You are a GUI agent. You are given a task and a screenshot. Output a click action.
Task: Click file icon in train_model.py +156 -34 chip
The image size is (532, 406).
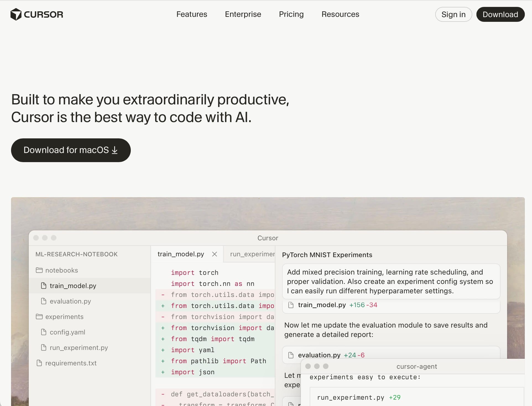(x=291, y=305)
